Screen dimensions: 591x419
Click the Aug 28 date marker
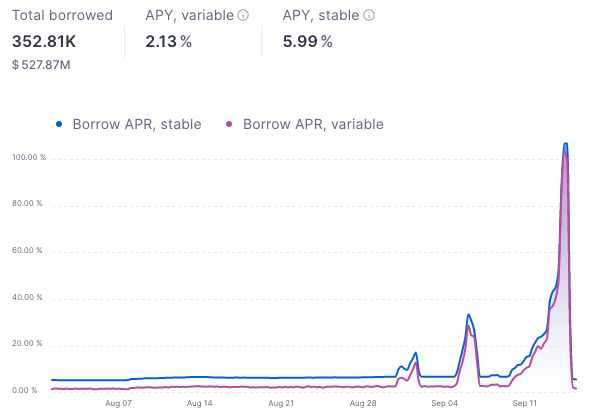(x=363, y=403)
